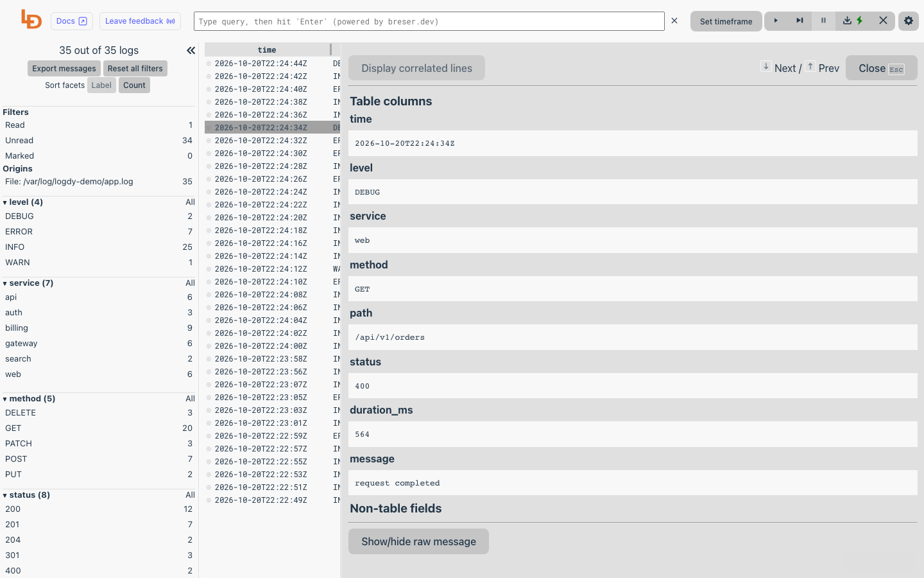Open the Set timeframe picker
This screenshot has height=578, width=924.
[726, 21]
